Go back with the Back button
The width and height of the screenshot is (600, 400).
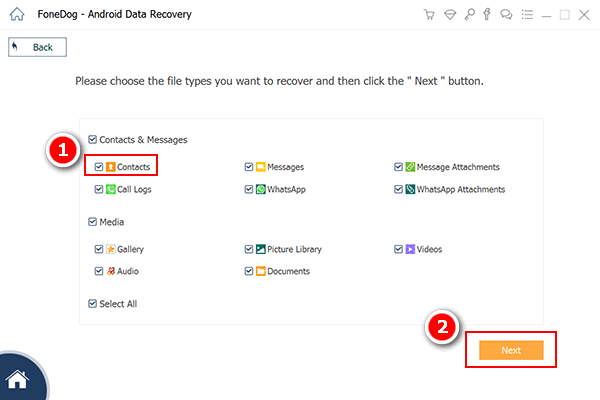(x=38, y=47)
